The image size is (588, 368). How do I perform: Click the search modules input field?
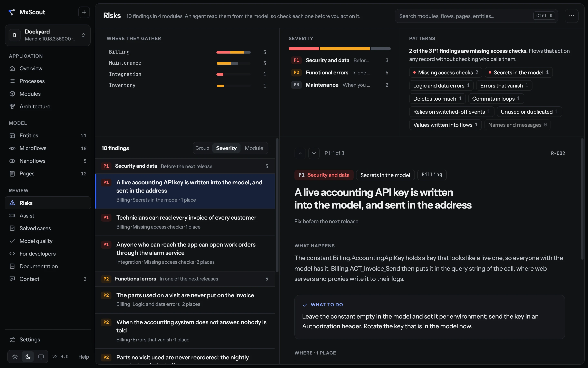click(476, 16)
